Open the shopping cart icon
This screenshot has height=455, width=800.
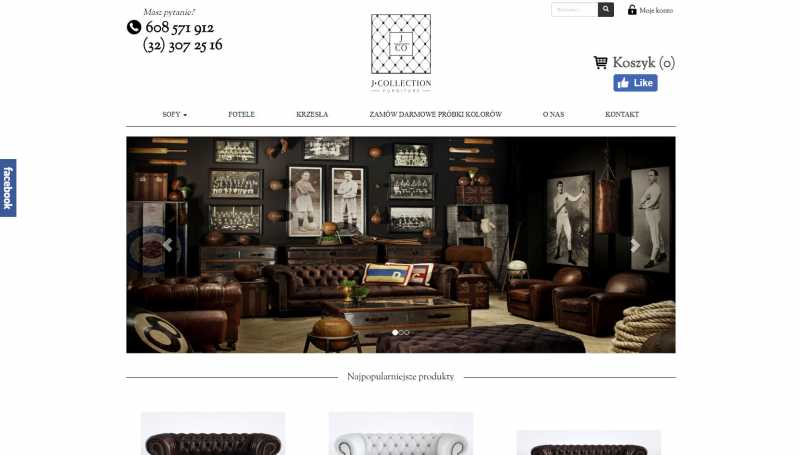click(601, 62)
